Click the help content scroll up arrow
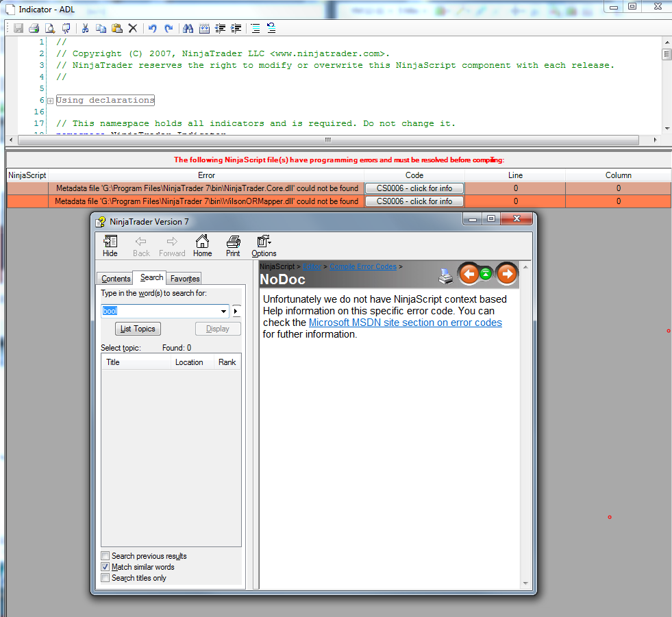672x617 pixels. point(525,267)
